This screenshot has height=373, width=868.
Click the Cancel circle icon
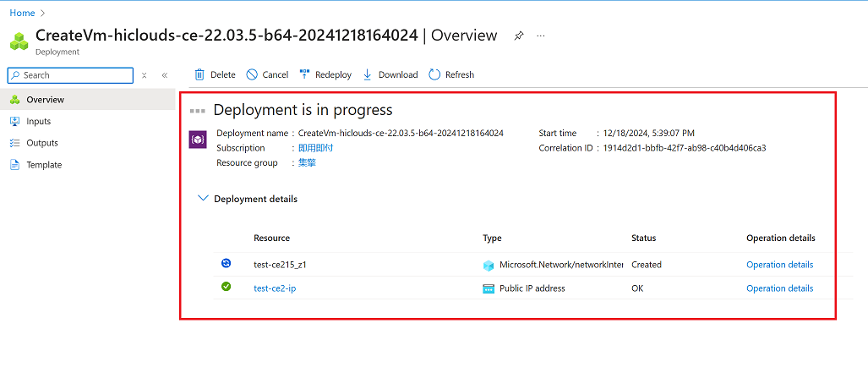pyautogui.click(x=252, y=74)
